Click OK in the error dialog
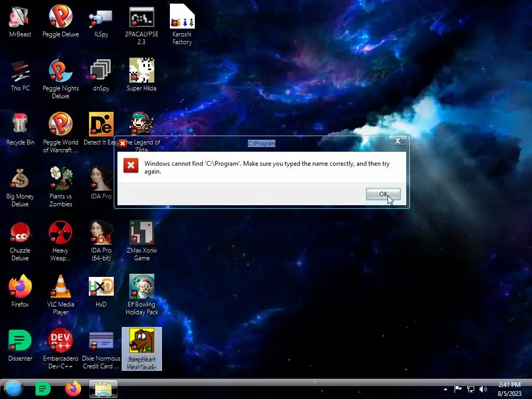The image size is (532, 399). tap(383, 194)
